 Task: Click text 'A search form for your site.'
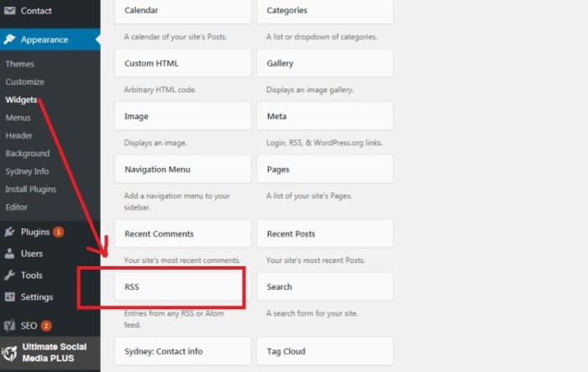(312, 313)
